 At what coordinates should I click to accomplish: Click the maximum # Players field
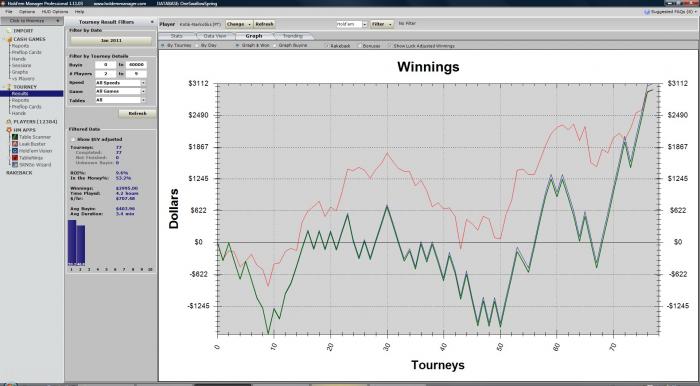[136, 74]
